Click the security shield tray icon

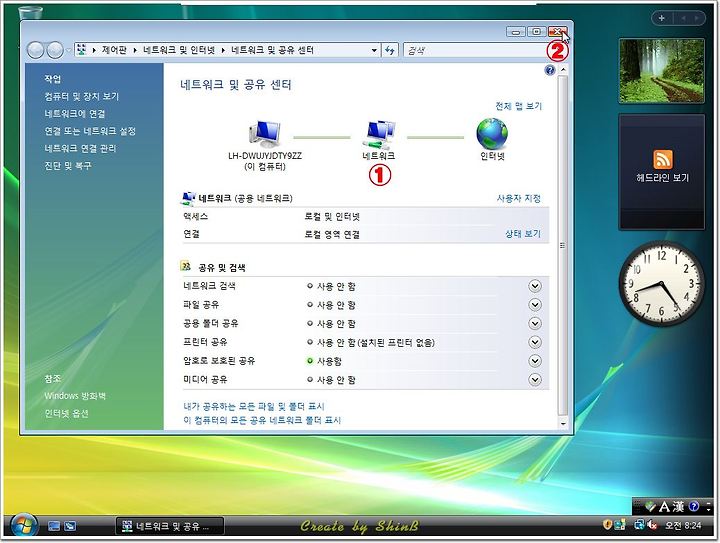pyautogui.click(x=608, y=524)
